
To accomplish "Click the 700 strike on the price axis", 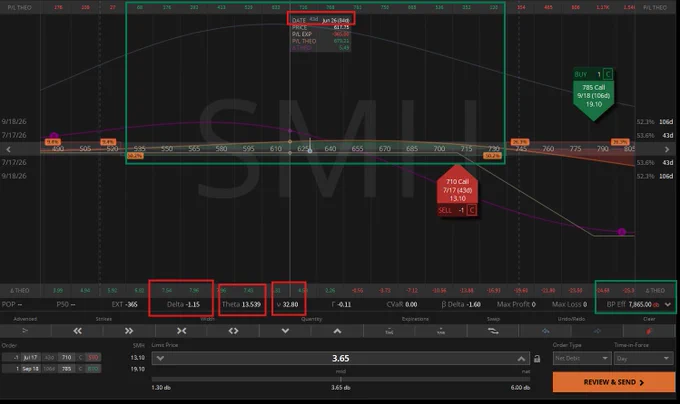I will [439, 149].
